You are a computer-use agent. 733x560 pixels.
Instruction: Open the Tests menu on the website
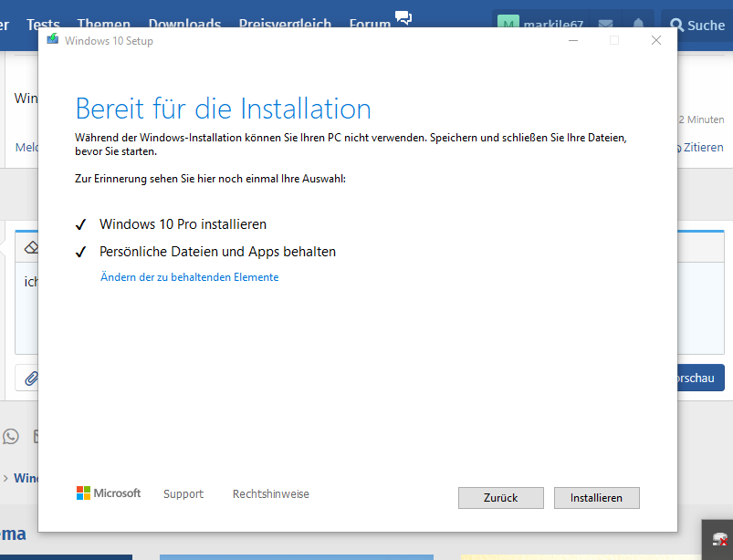pos(43,25)
